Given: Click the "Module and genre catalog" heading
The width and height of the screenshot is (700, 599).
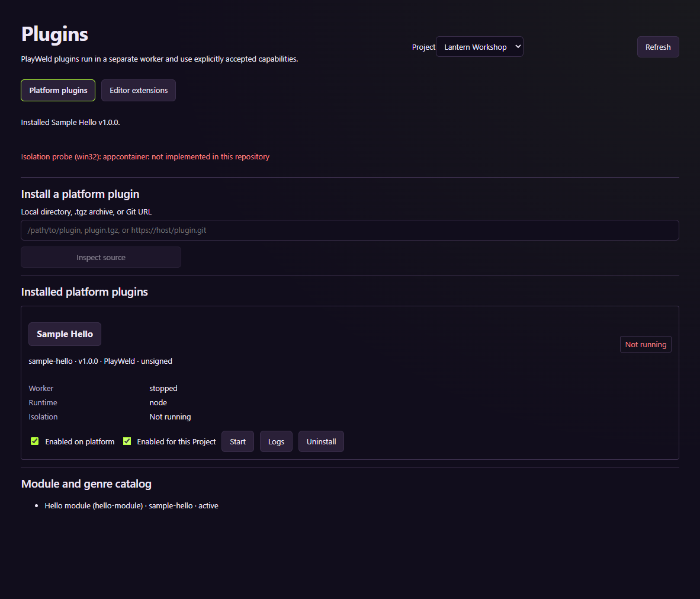Looking at the screenshot, I should 86,483.
